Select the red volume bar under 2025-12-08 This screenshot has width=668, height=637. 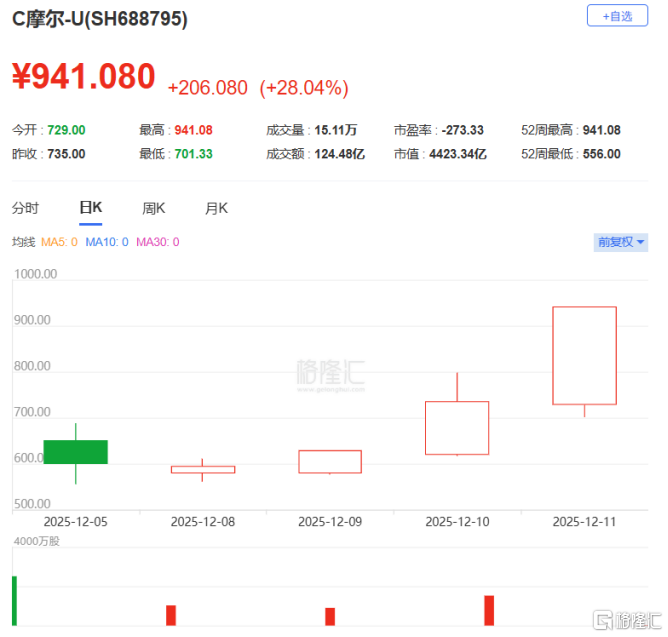171,615
